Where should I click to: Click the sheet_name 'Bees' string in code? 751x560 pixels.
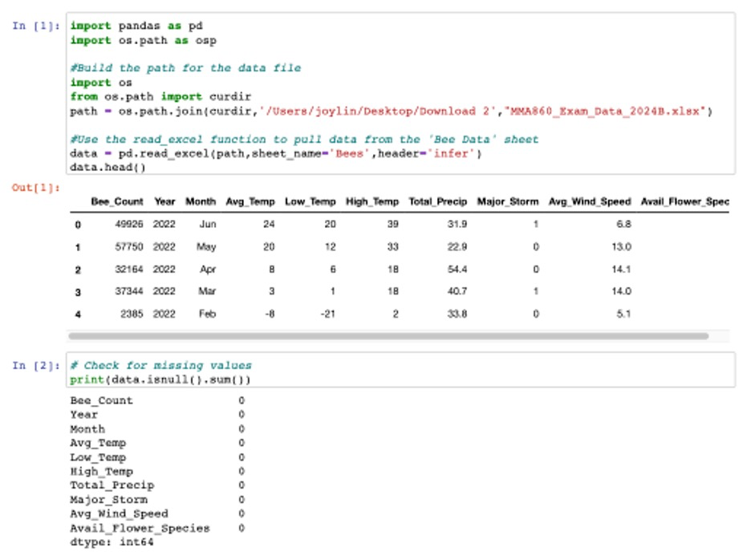[349, 154]
